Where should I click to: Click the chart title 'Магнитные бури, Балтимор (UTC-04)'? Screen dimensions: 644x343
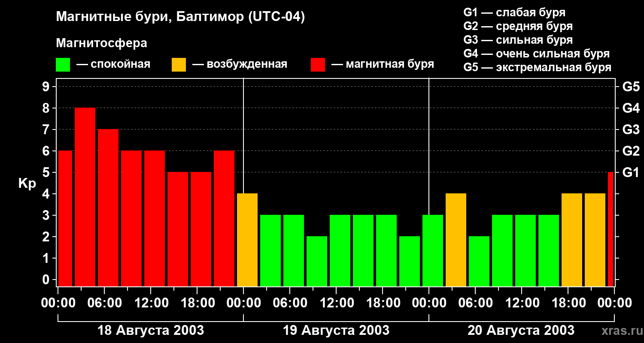click(x=180, y=18)
